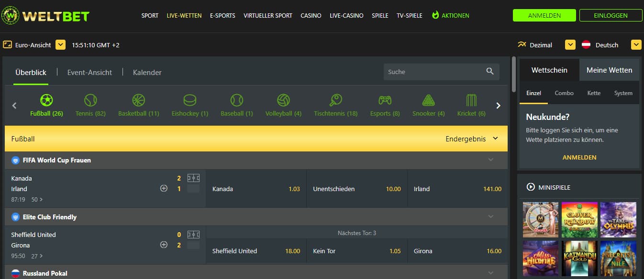Open the Meine Wetten tab
The height and width of the screenshot is (279, 644).
[609, 70]
